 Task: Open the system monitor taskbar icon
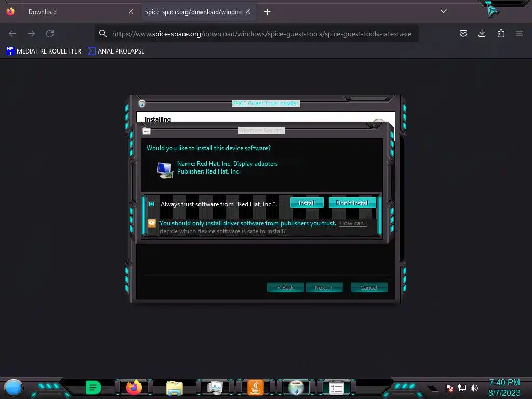(x=215, y=388)
